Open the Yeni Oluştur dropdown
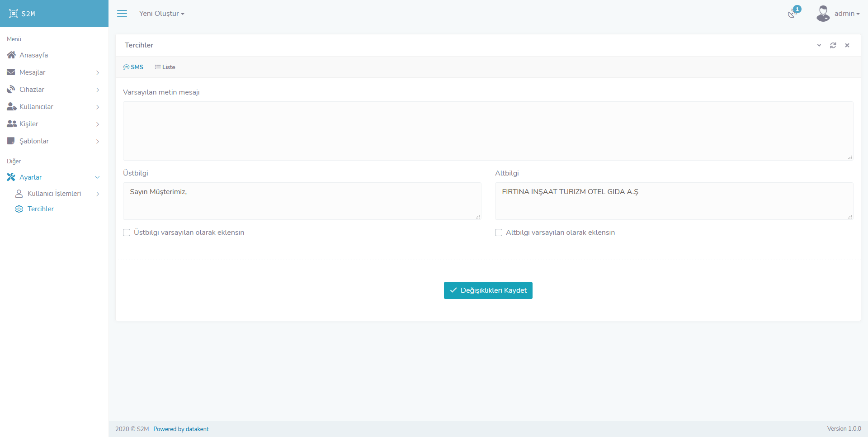Screen dimensions: 868x437 click(x=161, y=14)
